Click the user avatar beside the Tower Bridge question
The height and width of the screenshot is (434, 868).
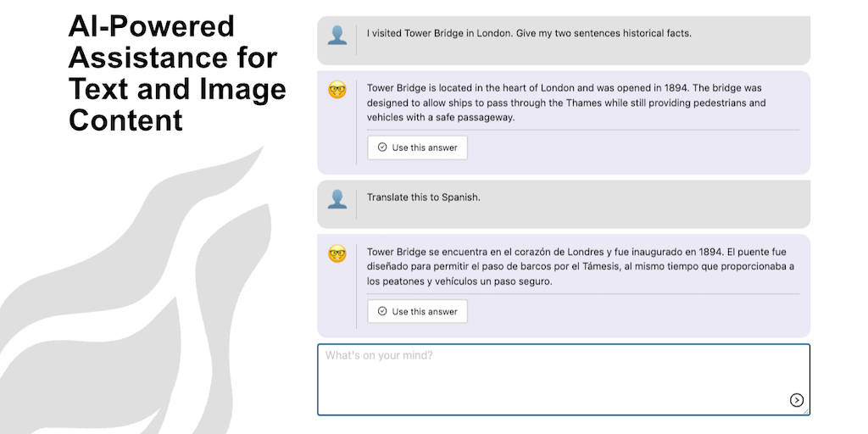point(337,36)
